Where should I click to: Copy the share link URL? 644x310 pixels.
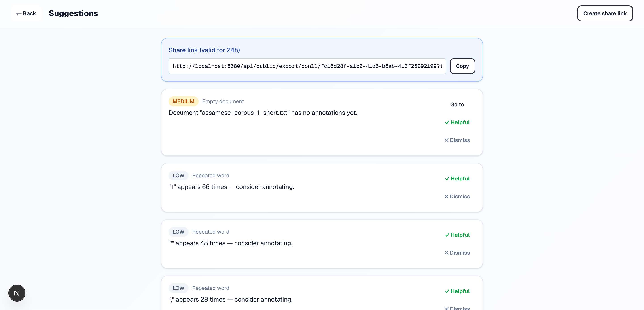462,66
